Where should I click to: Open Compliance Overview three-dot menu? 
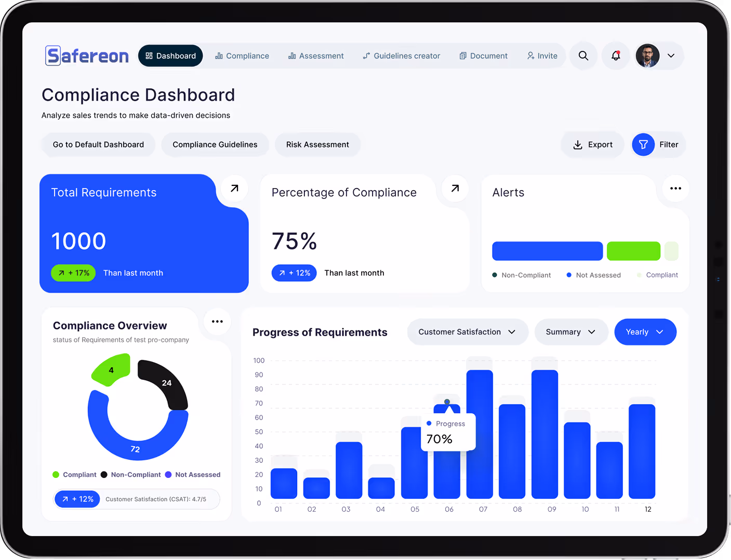pyautogui.click(x=217, y=322)
